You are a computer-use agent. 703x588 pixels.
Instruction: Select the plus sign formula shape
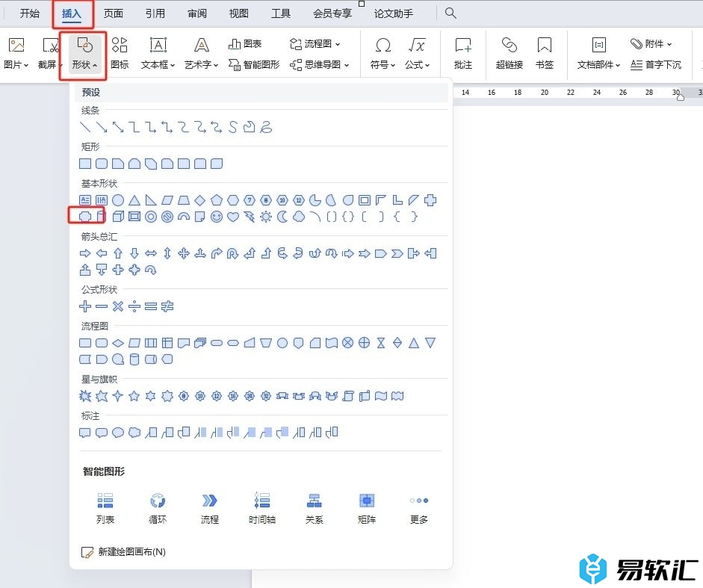coord(85,306)
